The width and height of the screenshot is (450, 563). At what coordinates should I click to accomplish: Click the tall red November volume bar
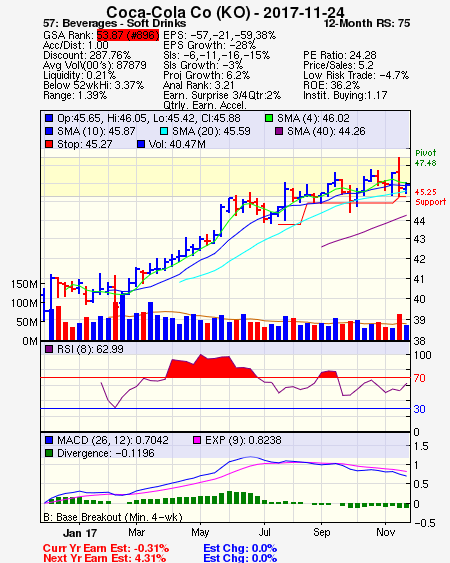[399, 327]
